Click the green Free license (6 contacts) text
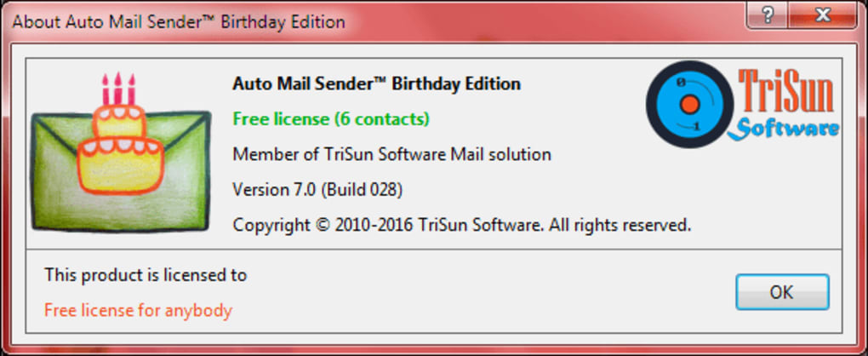The height and width of the screenshot is (356, 868). pyautogui.click(x=331, y=118)
